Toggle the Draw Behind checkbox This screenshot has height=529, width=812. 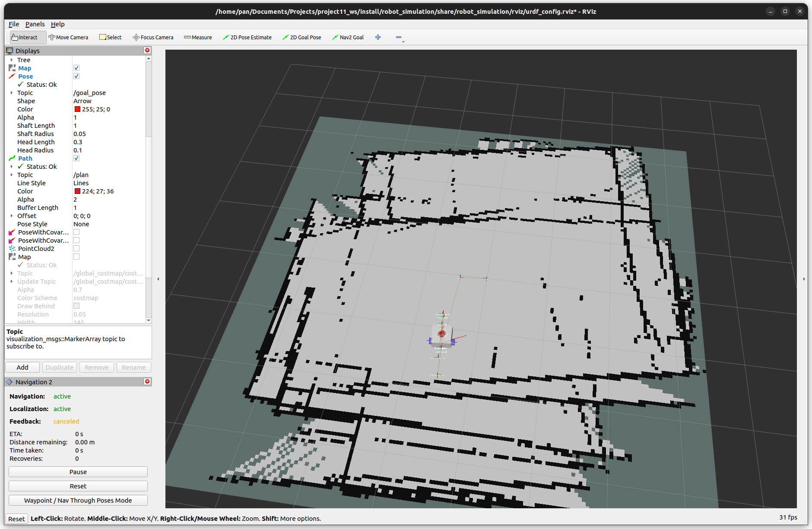point(76,306)
